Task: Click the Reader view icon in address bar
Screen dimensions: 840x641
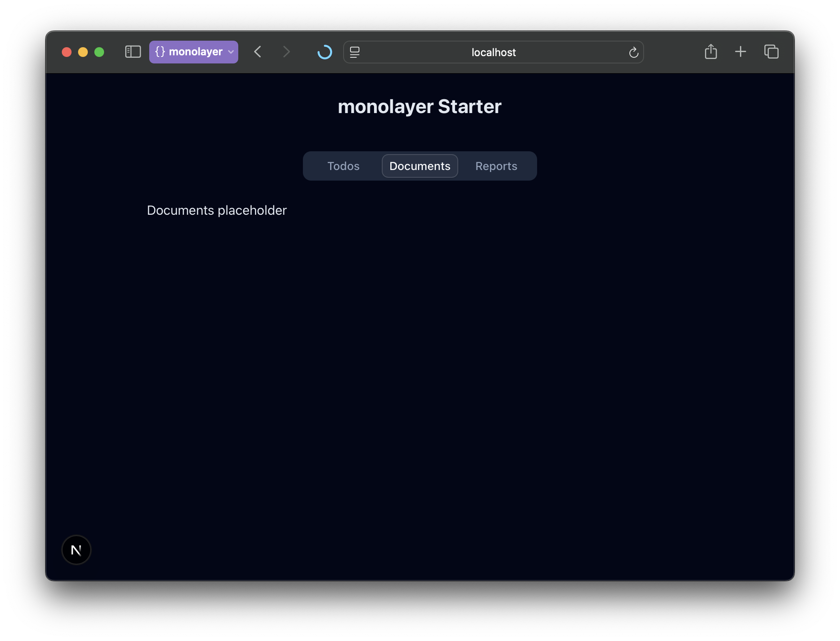Action: 355,52
